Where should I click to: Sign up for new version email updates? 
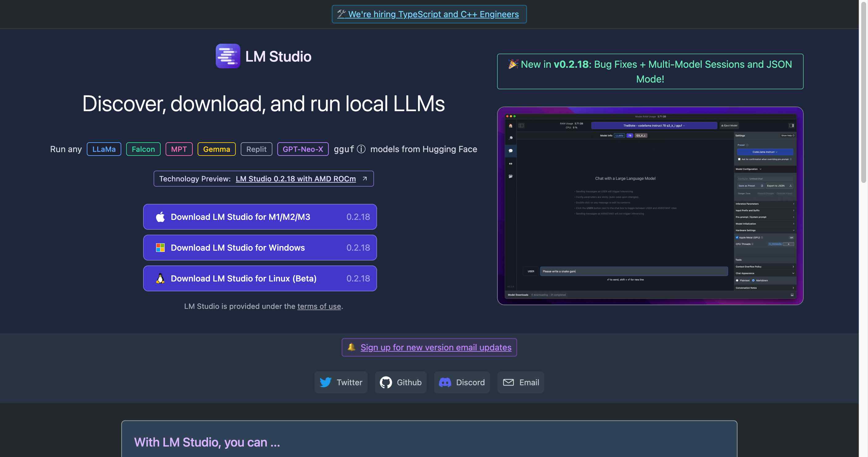click(436, 347)
